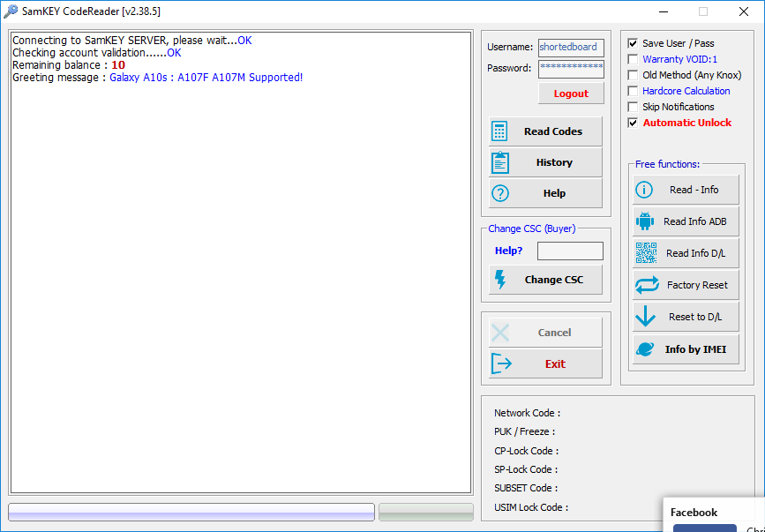Click the bottom progress bar
Viewport: 765px width, 532px height.
(x=191, y=512)
